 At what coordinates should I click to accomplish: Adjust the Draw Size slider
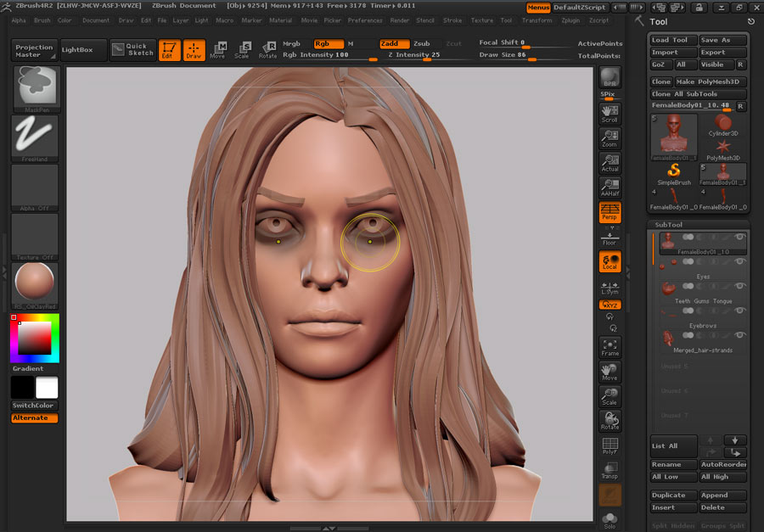tap(525, 55)
